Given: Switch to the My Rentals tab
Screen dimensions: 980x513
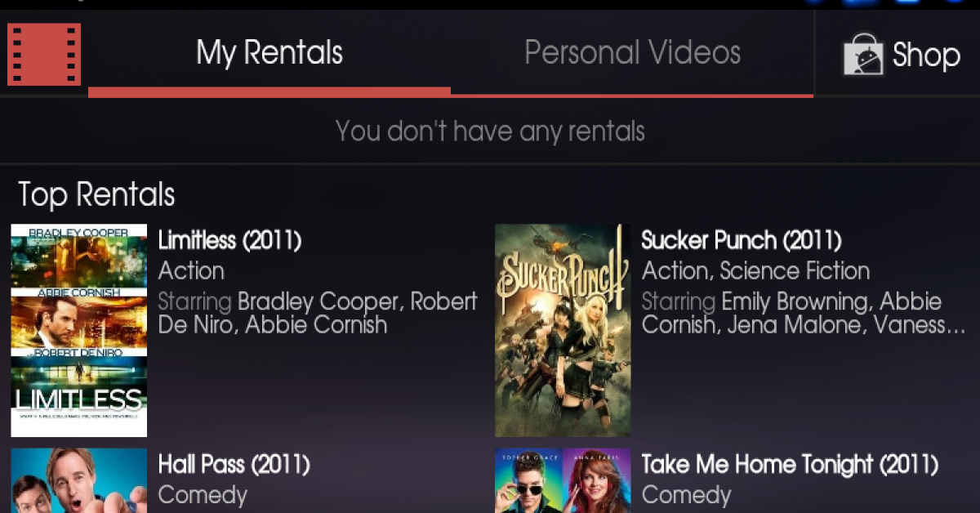Looking at the screenshot, I should tap(269, 53).
